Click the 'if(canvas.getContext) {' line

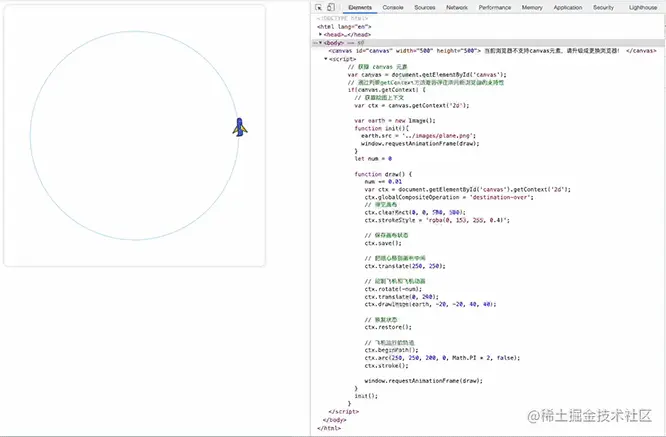tap(387, 90)
